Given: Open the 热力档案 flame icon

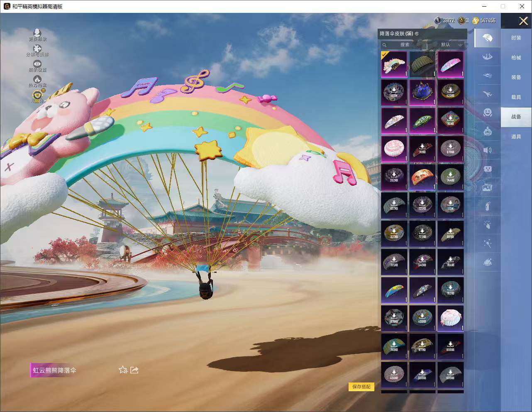Looking at the screenshot, I should pyautogui.click(x=37, y=79).
